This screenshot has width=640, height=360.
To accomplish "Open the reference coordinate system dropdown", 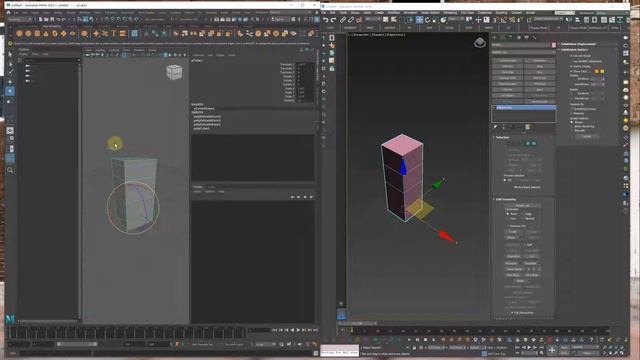I will coord(456,19).
